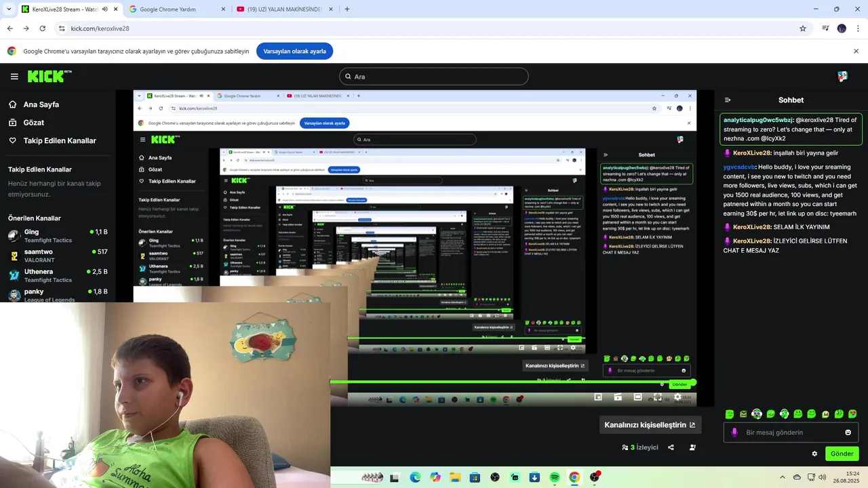Click KeroXLive28 on the SELAM İLK YAYINIM message
This screenshot has width=868, height=488.
coord(752,227)
